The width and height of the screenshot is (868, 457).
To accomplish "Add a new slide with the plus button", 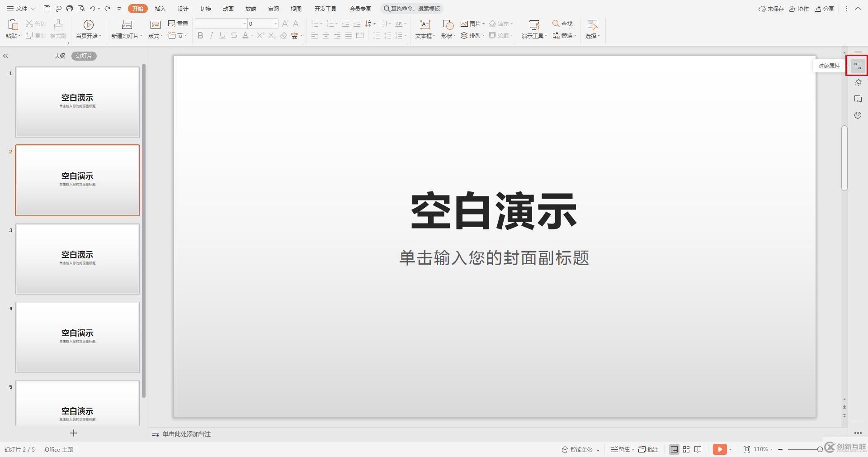I will click(x=74, y=433).
